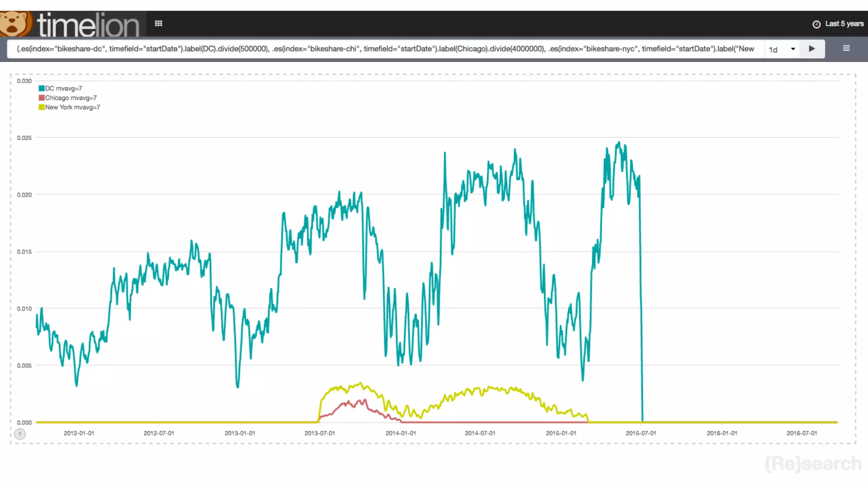Click the Timelion bear logo

(x=14, y=24)
